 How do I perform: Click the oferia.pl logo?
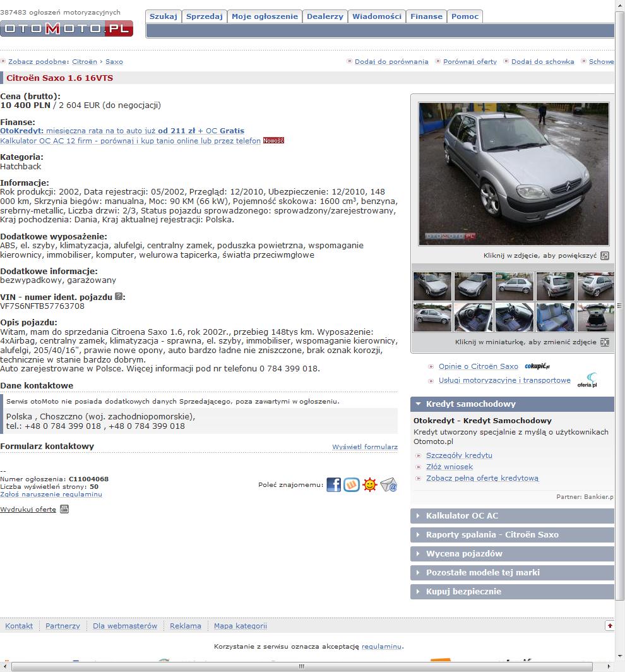point(587,380)
